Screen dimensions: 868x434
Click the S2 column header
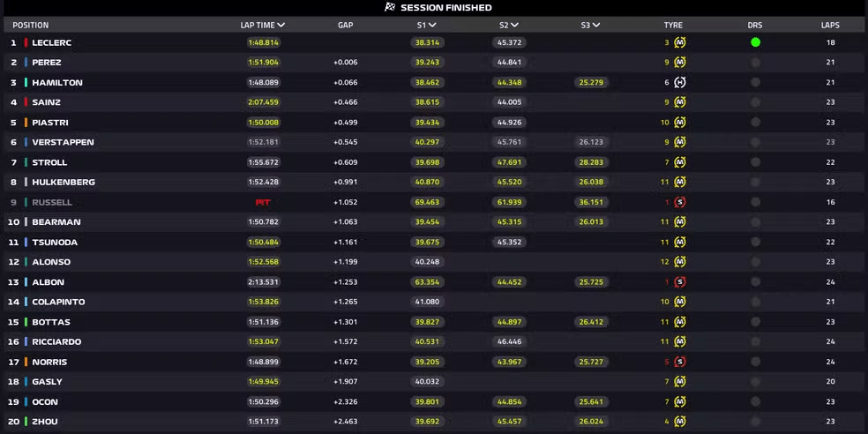(x=508, y=25)
